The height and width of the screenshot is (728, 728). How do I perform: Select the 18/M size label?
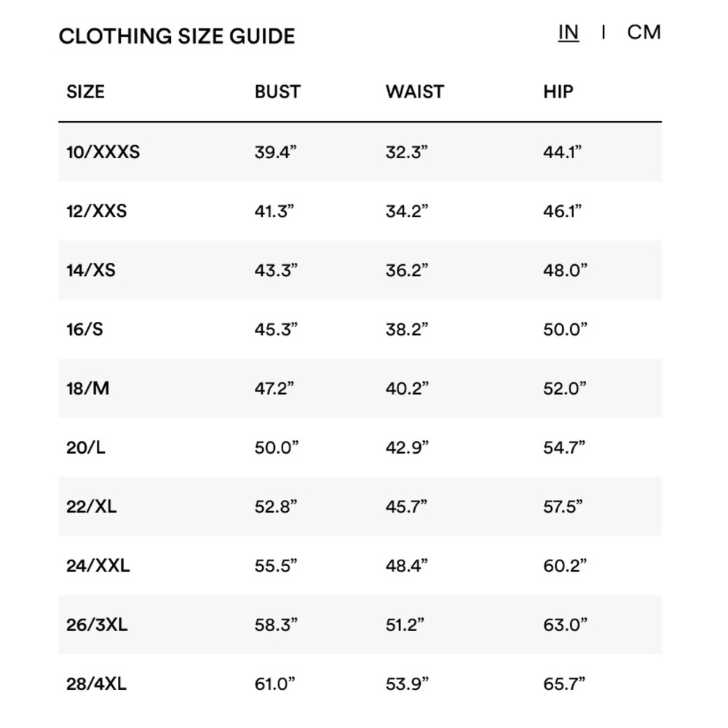point(88,388)
